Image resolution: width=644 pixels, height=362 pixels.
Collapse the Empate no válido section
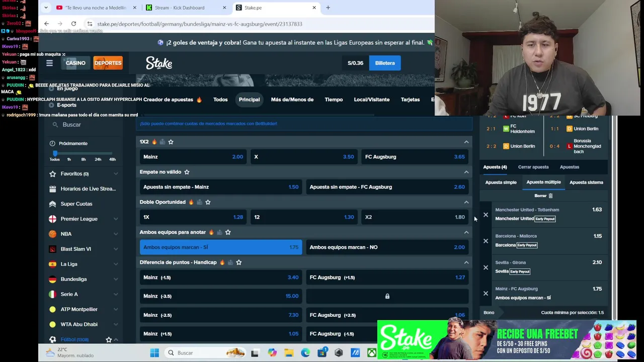[x=466, y=172]
